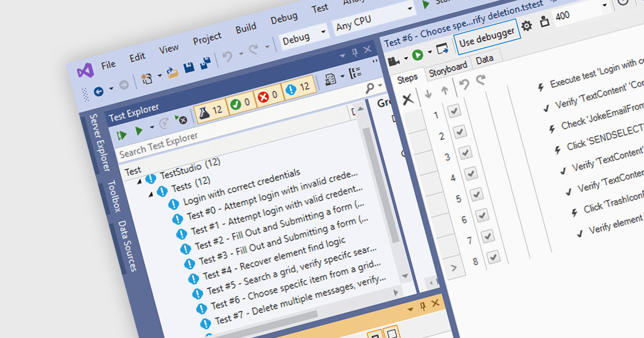Switch to the Data tab
The width and height of the screenshot is (644, 338).
484,59
